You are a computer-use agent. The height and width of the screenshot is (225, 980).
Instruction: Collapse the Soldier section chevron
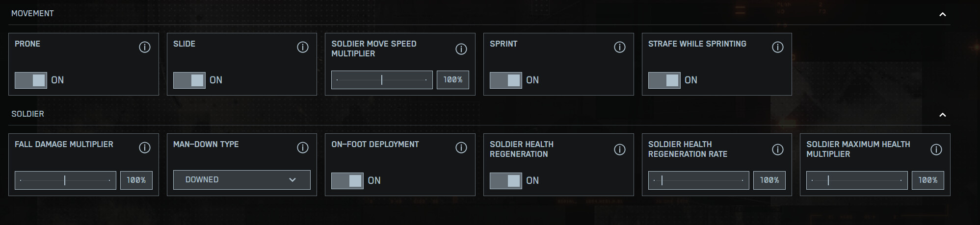click(942, 115)
